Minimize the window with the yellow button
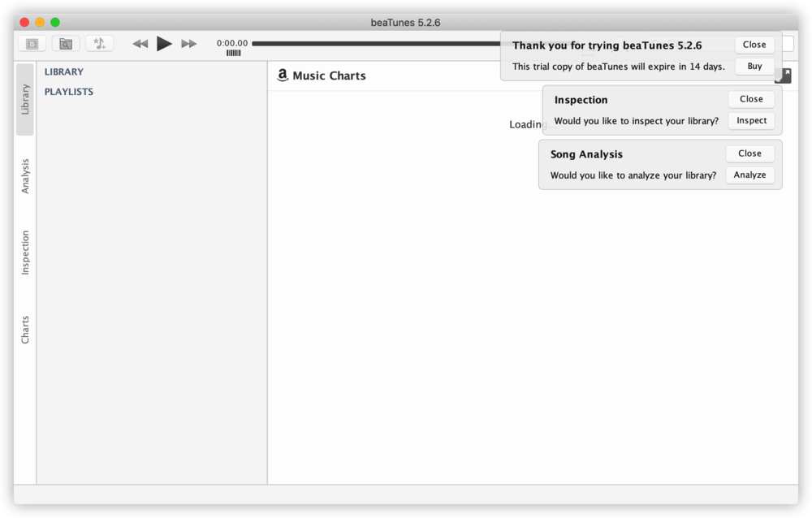This screenshot has height=518, width=812. [40, 22]
